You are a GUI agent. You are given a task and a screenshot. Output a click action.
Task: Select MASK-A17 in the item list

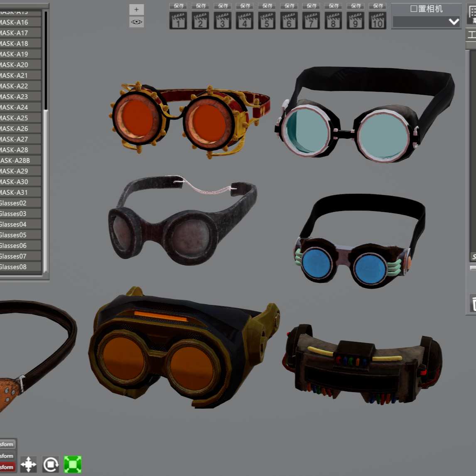point(20,33)
